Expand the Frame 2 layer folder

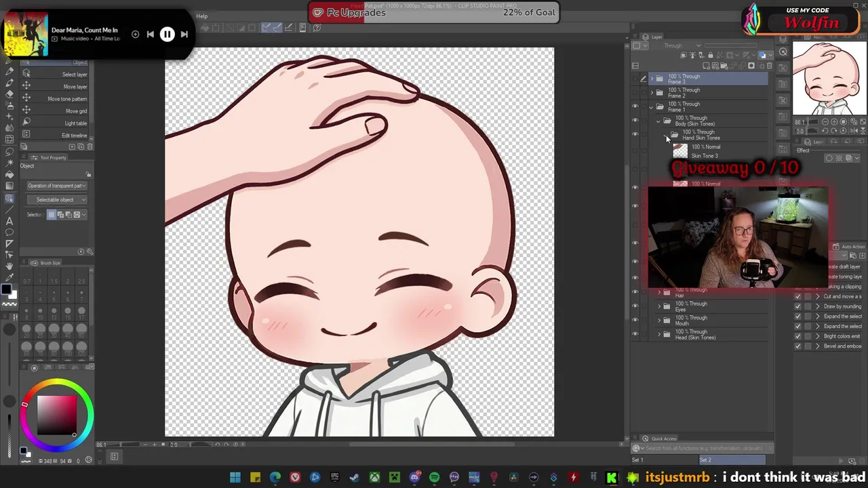[x=652, y=93]
